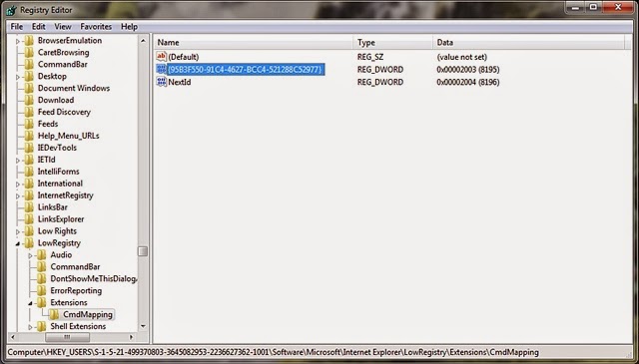Click the IETld folder icon
Screen dimensions: 639x364
29,160
